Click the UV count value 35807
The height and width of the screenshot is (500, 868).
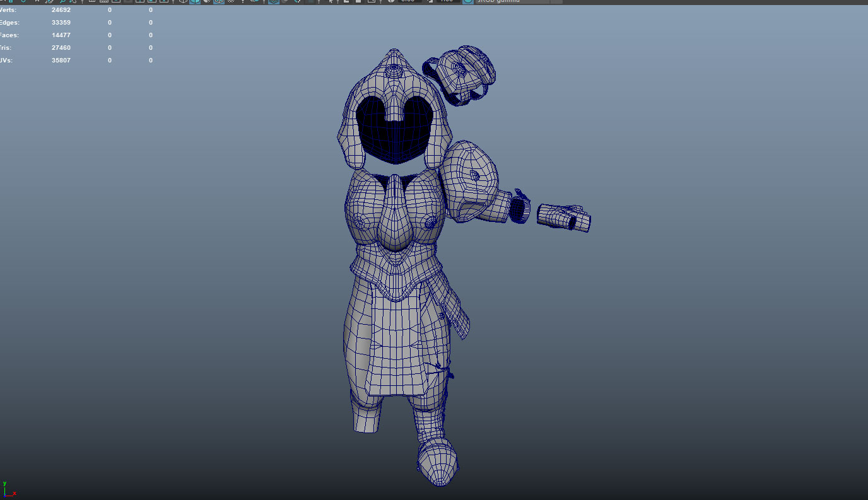pos(61,61)
